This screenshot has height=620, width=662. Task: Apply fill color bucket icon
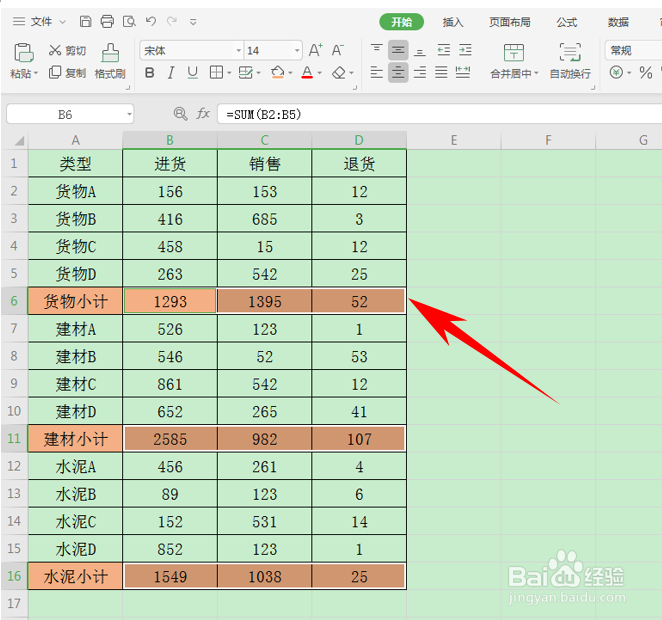click(277, 73)
